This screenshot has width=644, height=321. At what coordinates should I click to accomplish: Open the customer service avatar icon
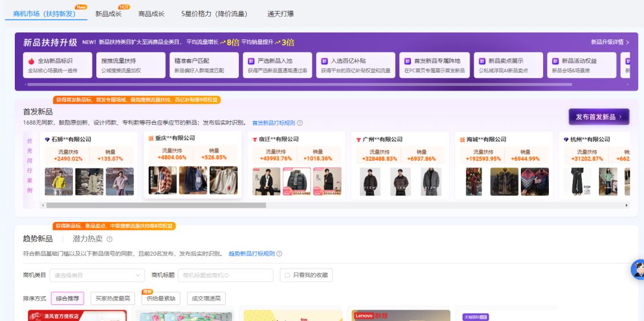coord(638,270)
